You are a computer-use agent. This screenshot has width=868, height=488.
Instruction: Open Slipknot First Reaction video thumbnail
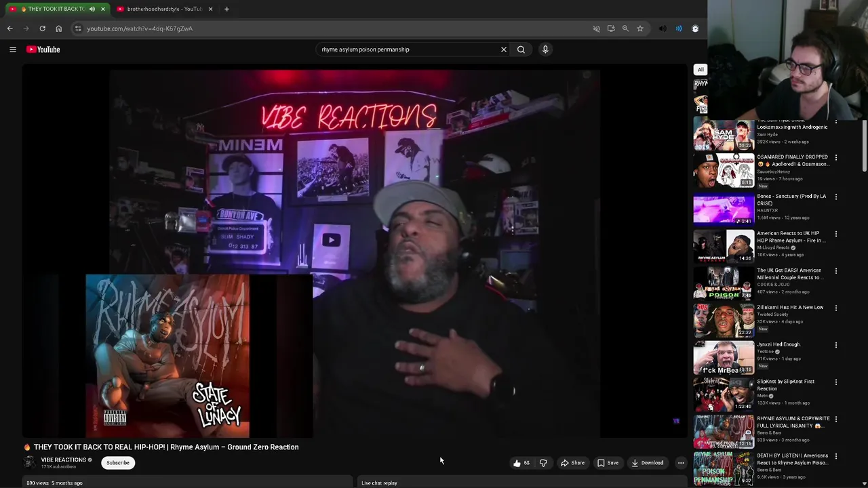pyautogui.click(x=724, y=393)
